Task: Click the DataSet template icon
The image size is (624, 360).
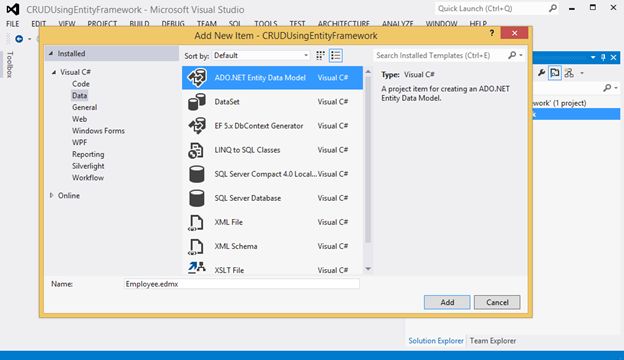Action: (197, 102)
